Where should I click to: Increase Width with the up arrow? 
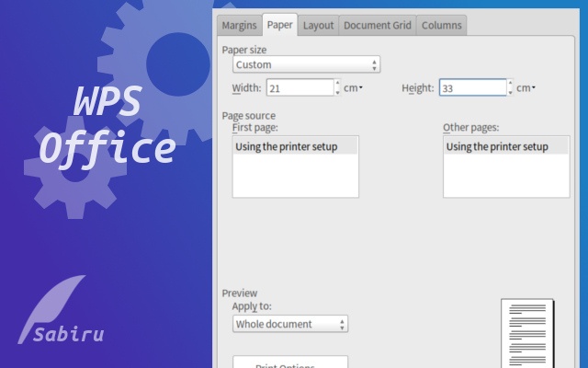[337, 83]
